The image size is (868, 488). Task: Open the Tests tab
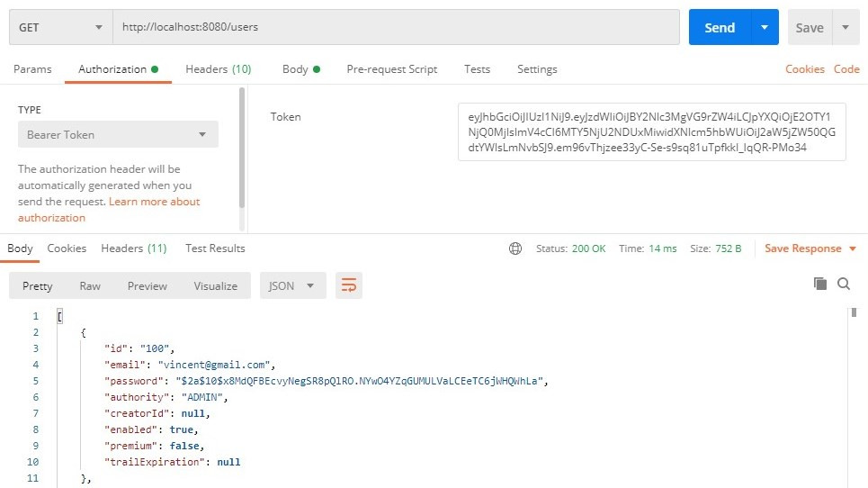[x=478, y=69]
